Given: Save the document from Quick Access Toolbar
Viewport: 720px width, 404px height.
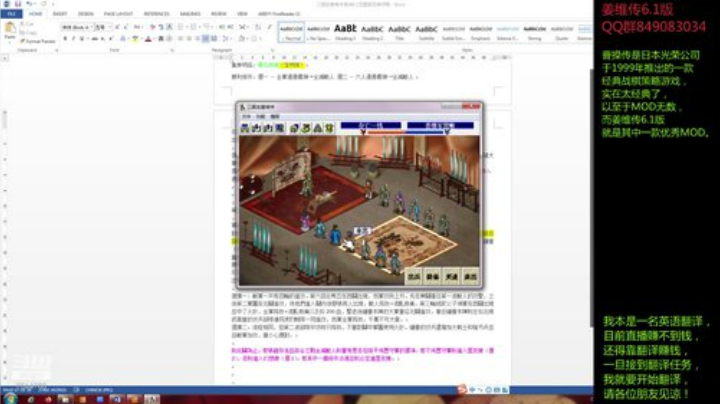Looking at the screenshot, I should [17, 4].
